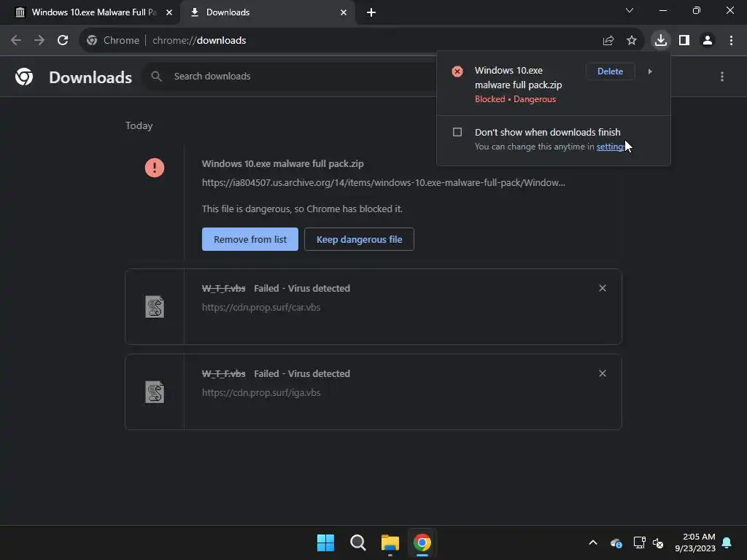Viewport: 747px width, 560px height.
Task: Open the settings link in bubble
Action: pos(611,147)
